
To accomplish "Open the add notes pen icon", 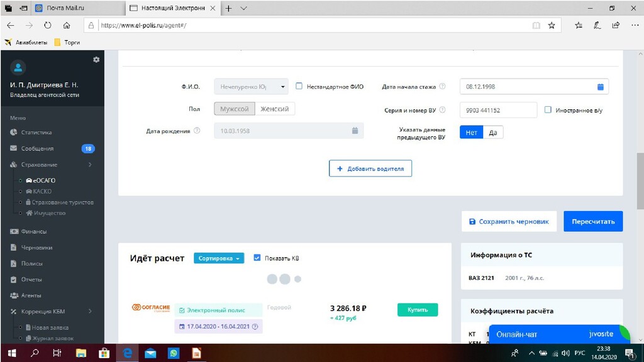I will click(597, 25).
